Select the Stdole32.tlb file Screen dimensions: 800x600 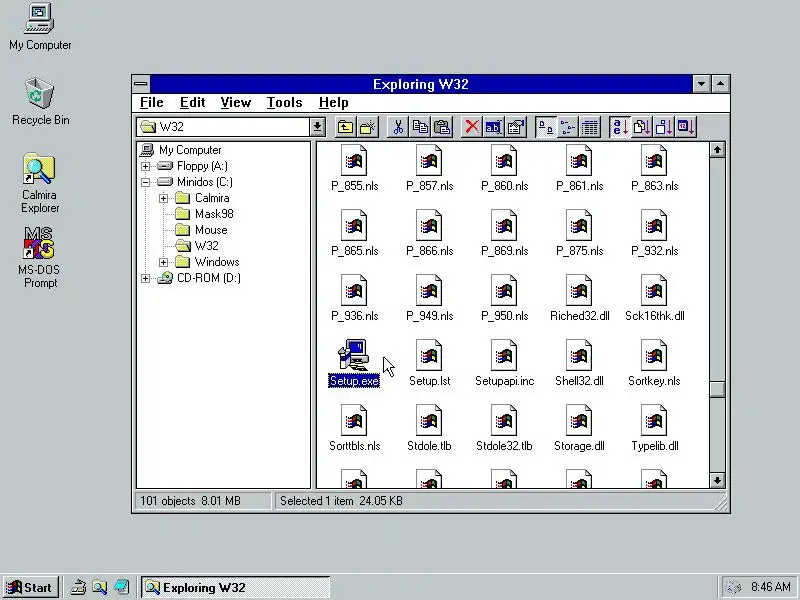tap(504, 428)
